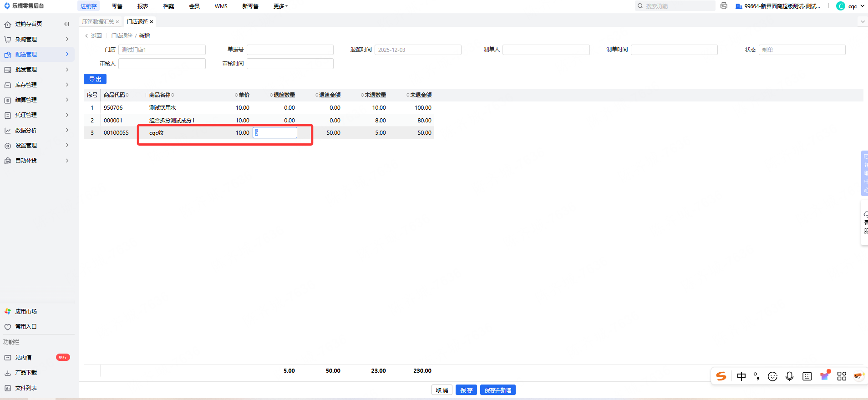The height and width of the screenshot is (400, 868).
Task: Click the 保存并新增 button
Action: [498, 390]
